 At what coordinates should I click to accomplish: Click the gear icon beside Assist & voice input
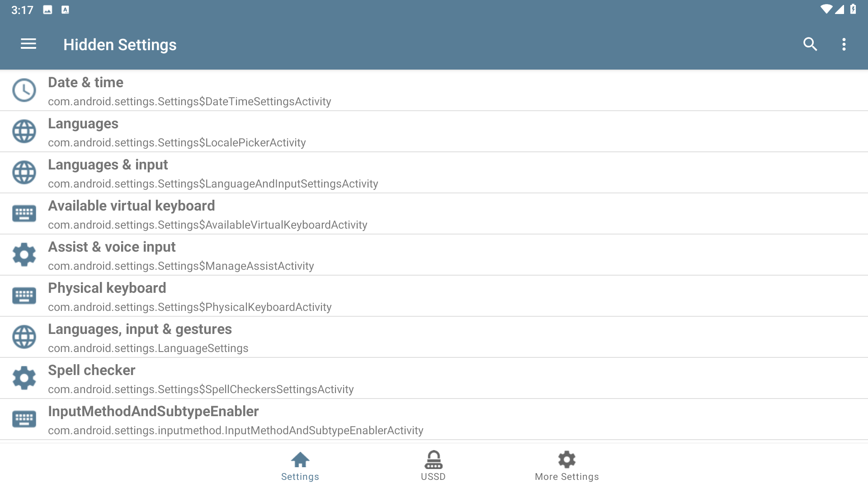[24, 255]
